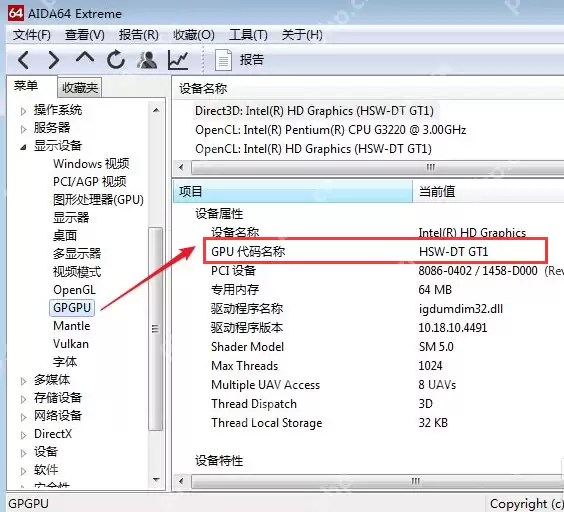Image resolution: width=564 pixels, height=512 pixels.
Task: Select OpenGL in the tree
Action: tap(74, 290)
